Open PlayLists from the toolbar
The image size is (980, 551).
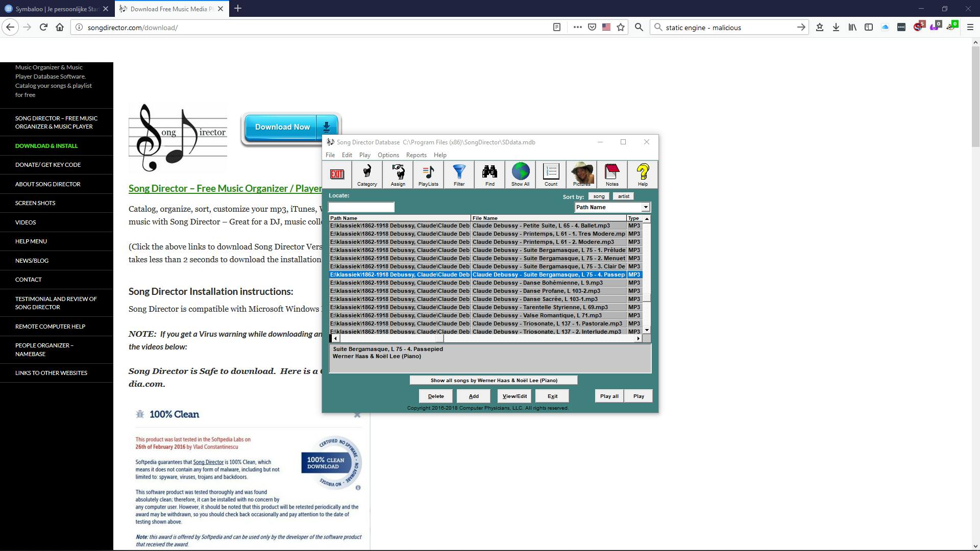pos(428,174)
